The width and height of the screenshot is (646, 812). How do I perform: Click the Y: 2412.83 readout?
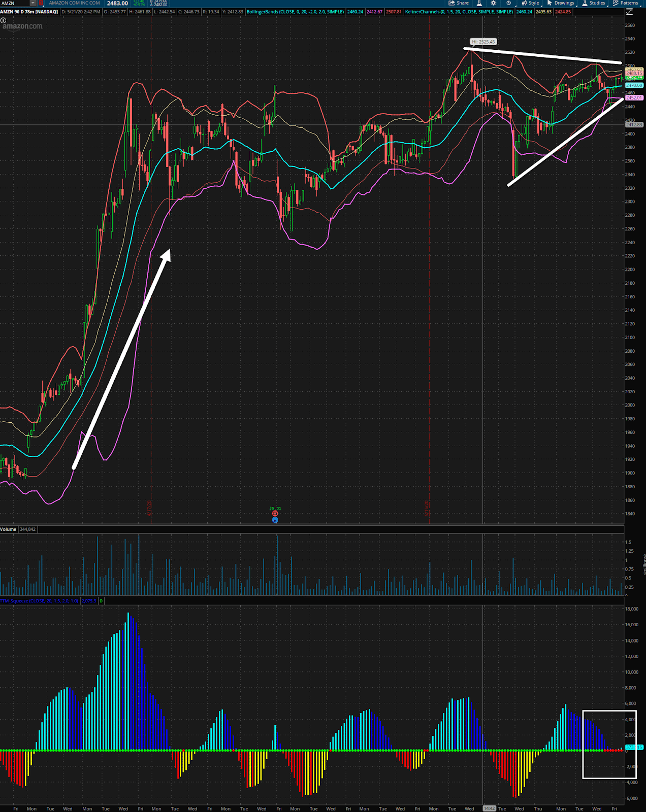[x=233, y=12]
